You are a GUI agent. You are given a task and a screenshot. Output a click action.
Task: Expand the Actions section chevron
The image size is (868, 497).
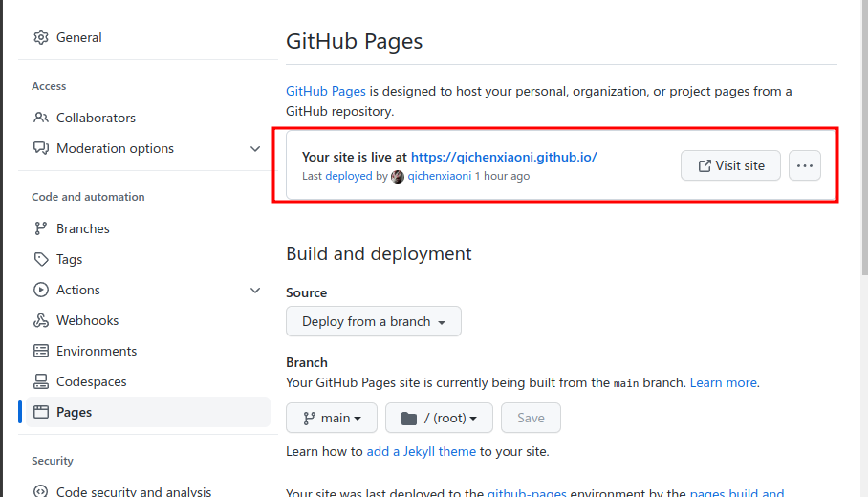pyautogui.click(x=255, y=290)
